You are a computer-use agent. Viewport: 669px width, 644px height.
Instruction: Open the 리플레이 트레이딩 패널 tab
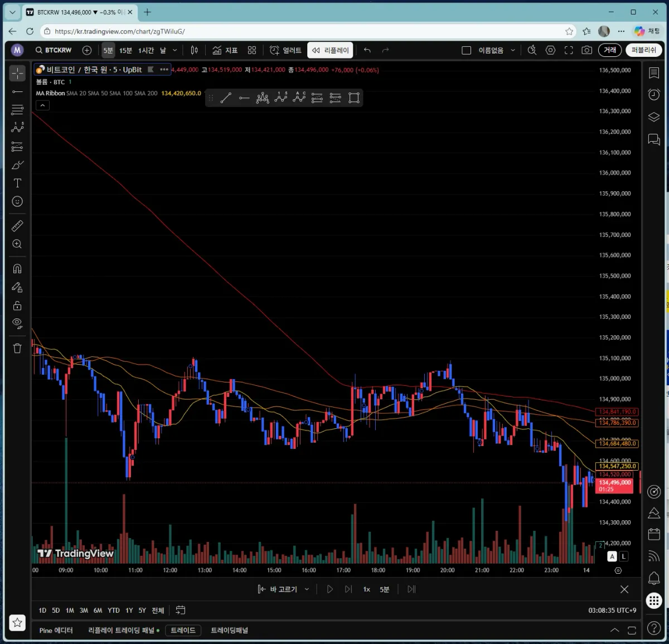[123, 630]
